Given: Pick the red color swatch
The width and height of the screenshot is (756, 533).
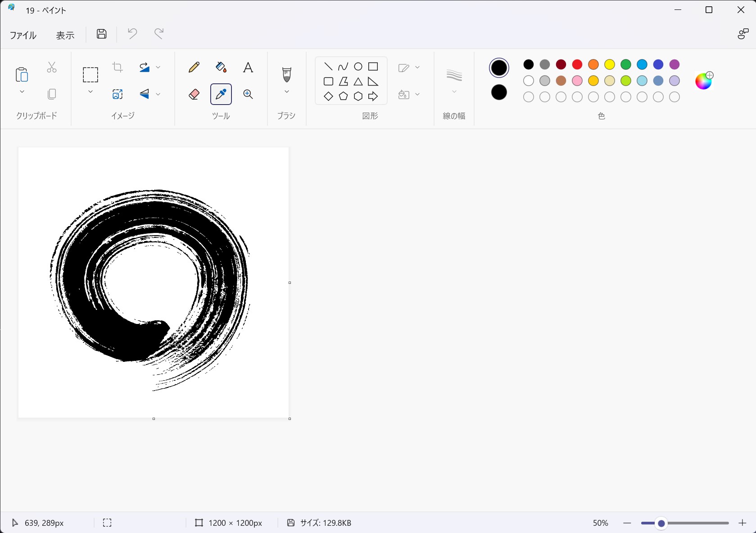Looking at the screenshot, I should tap(577, 64).
